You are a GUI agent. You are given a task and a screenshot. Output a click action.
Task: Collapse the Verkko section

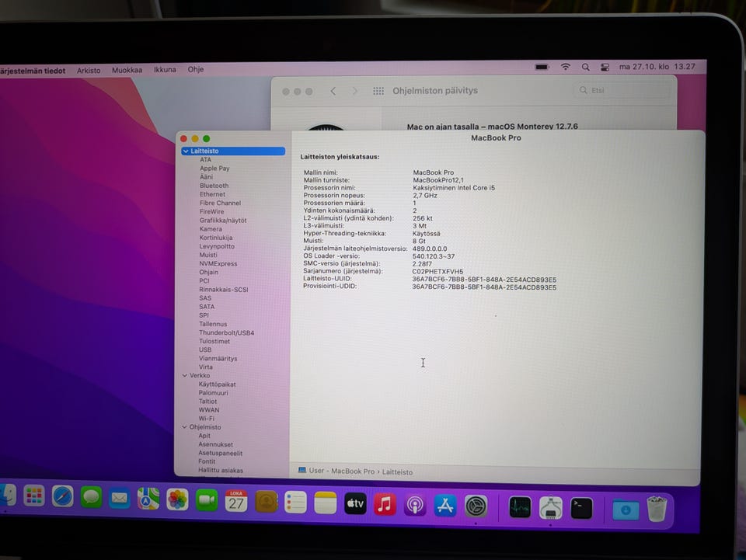[x=185, y=376]
